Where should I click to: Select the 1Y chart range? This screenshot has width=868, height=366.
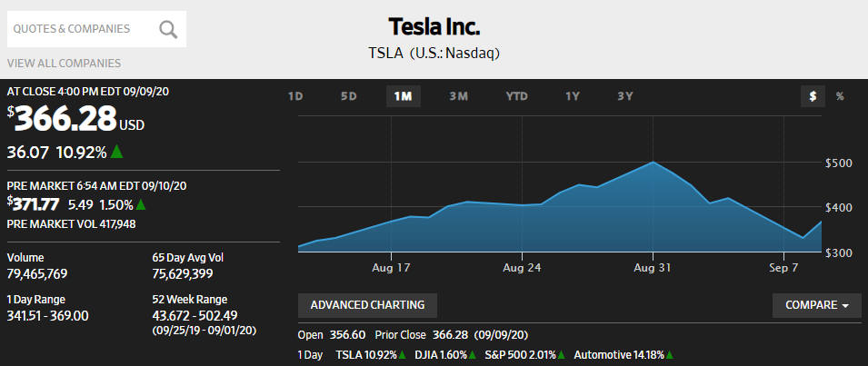click(572, 96)
